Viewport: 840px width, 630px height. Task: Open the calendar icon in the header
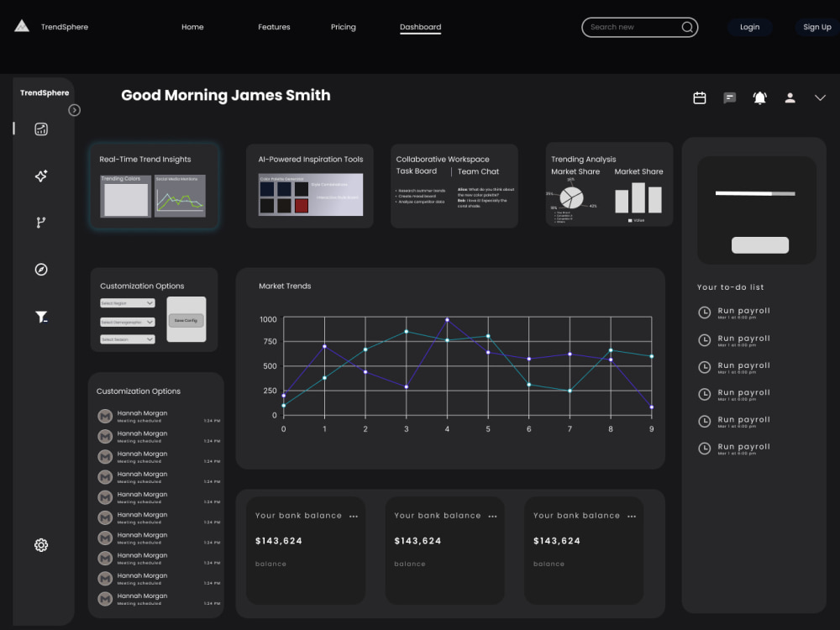(700, 97)
